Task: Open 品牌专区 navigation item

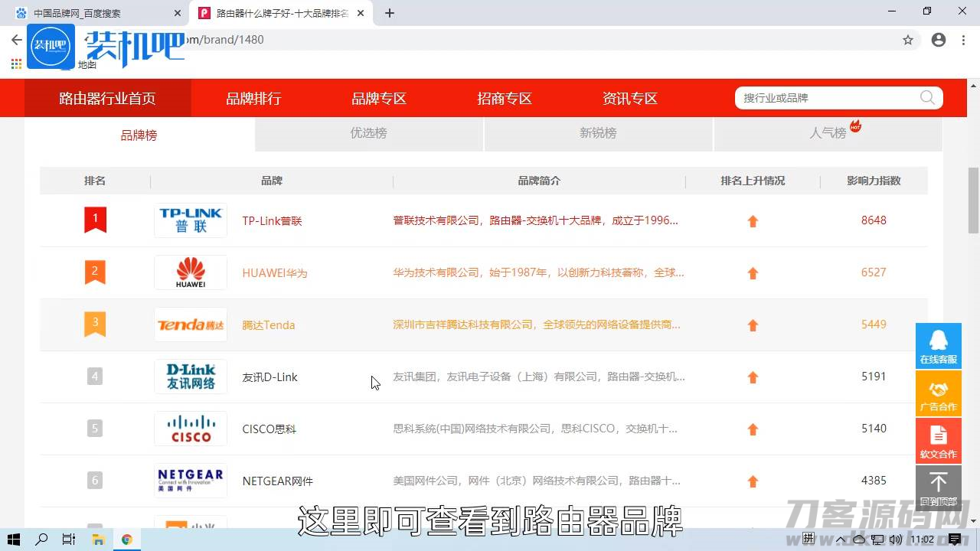Action: [379, 98]
